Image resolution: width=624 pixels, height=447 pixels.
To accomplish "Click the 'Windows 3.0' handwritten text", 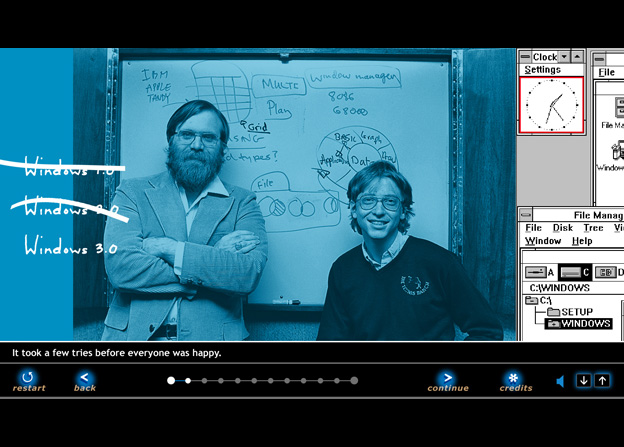I will point(71,246).
